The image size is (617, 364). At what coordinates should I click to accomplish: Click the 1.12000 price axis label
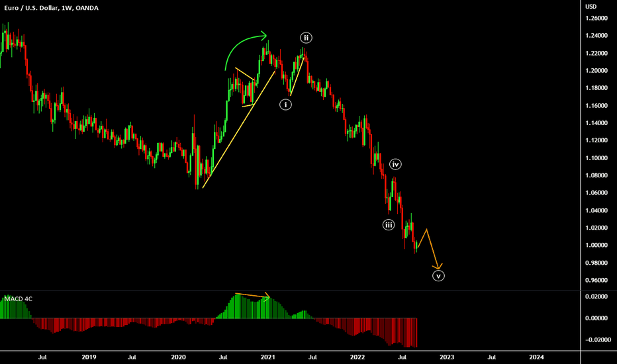(596, 140)
